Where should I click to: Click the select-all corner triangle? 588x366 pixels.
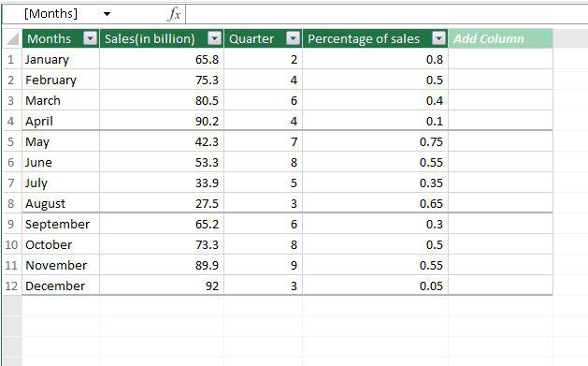click(12, 38)
